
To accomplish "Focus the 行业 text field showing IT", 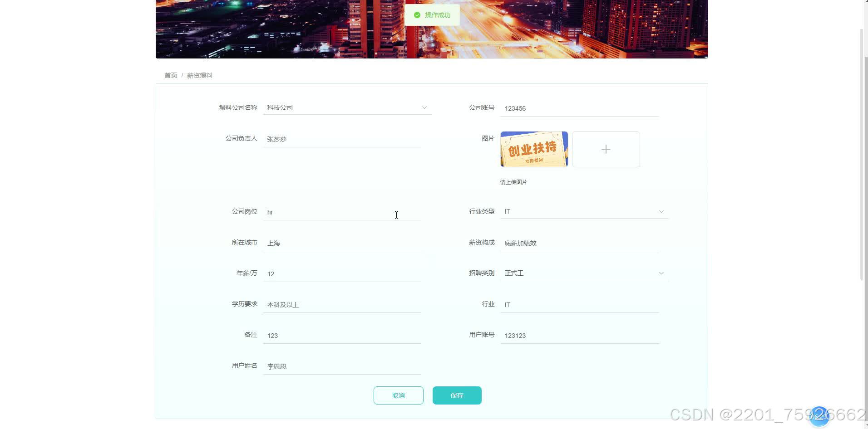I will click(580, 305).
